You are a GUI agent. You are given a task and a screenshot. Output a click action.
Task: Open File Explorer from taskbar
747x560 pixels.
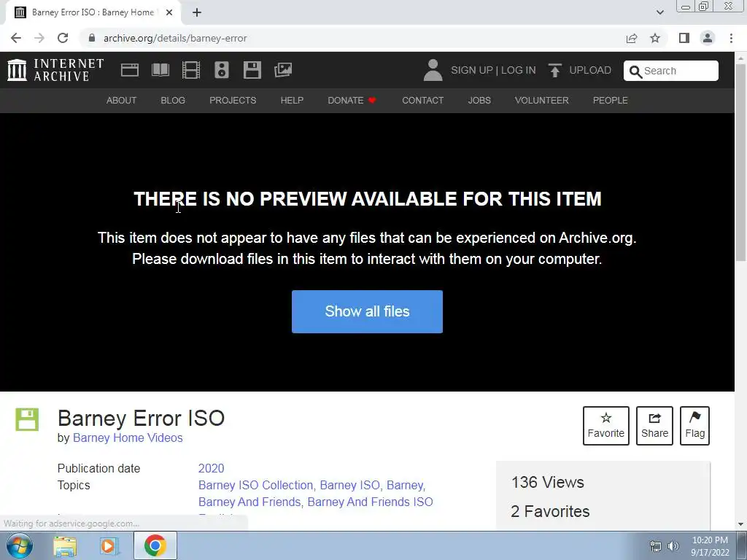pyautogui.click(x=65, y=545)
